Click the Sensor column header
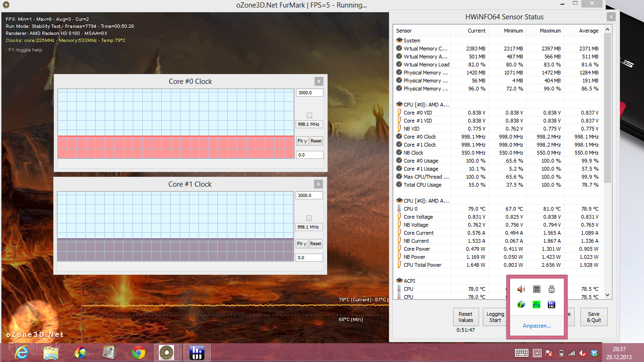The width and height of the screenshot is (644, 362). (422, 31)
